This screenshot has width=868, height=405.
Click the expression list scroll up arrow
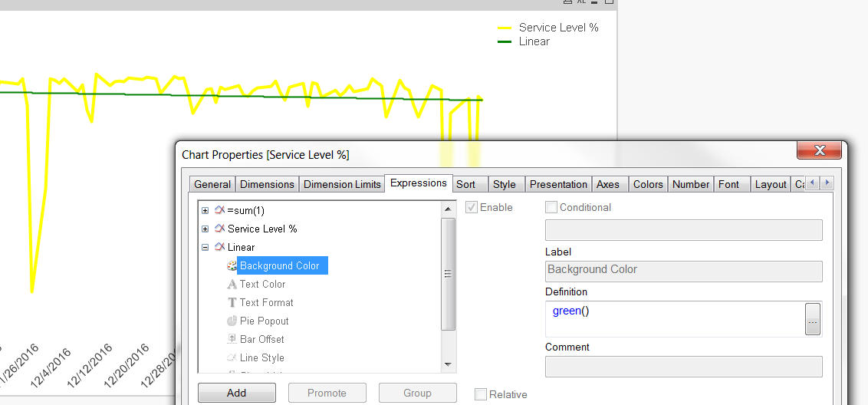coord(448,209)
